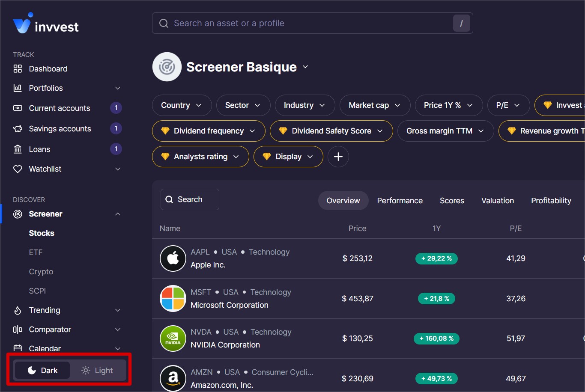Select the Performance tab
Image resolution: width=585 pixels, height=392 pixels.
tap(400, 201)
